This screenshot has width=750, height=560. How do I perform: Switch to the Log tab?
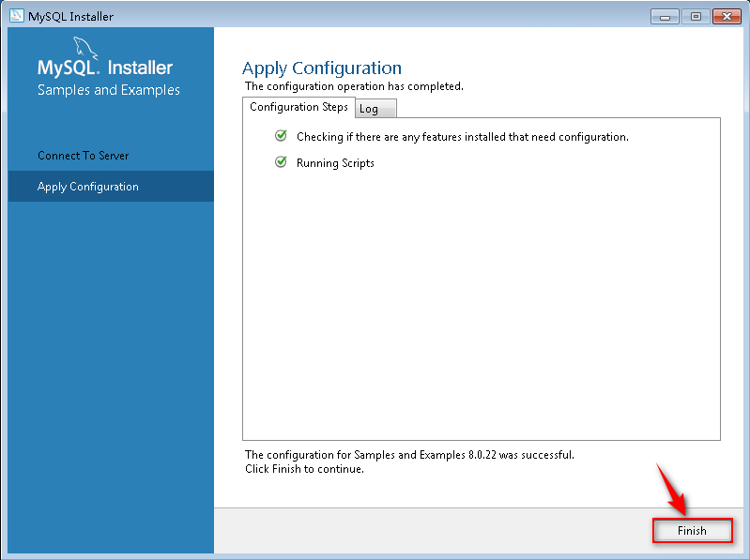click(x=375, y=109)
